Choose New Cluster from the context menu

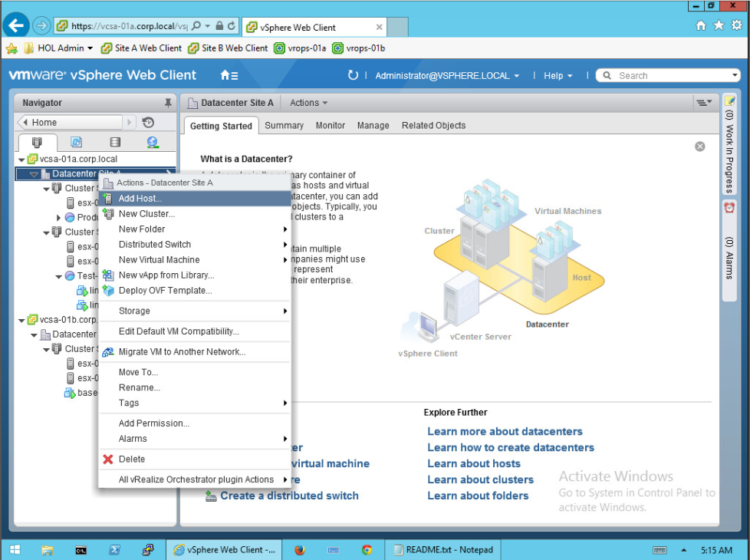click(x=195, y=213)
